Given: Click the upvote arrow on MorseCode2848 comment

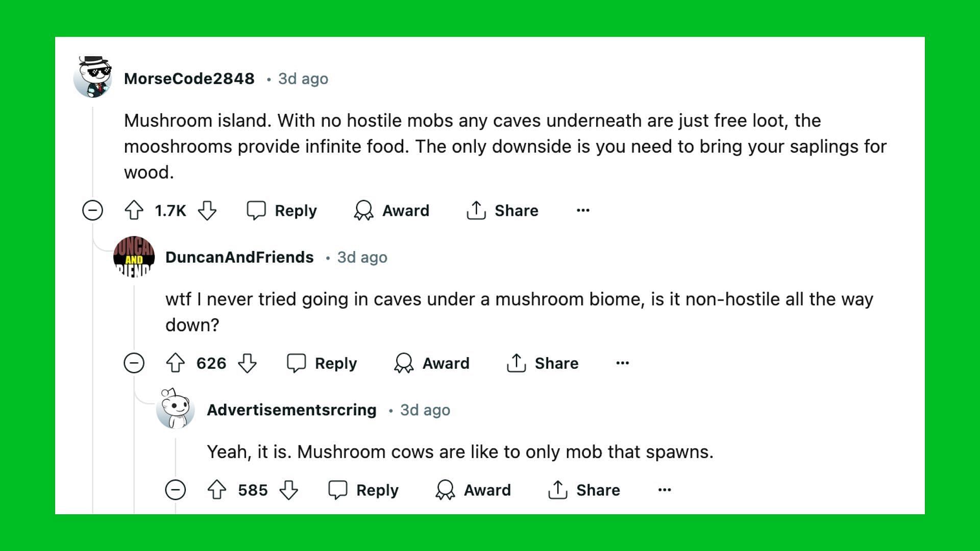Looking at the screenshot, I should point(133,211).
